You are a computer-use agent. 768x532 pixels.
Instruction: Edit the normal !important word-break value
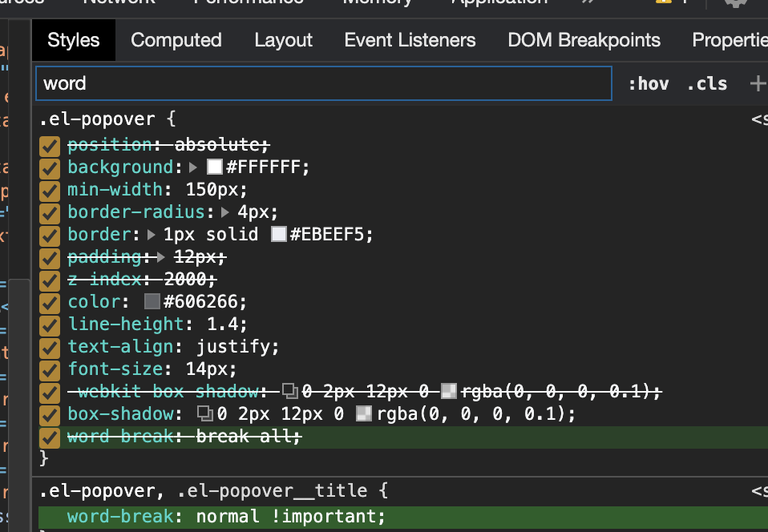286,516
